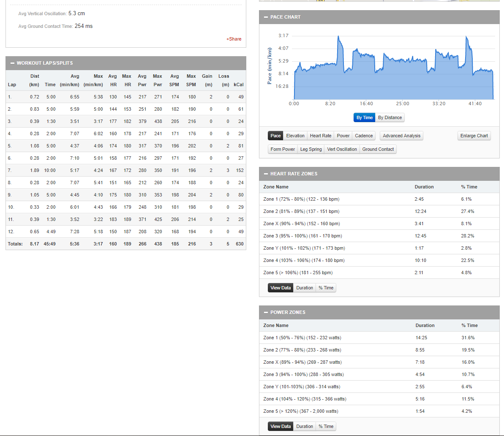Image resolution: width=504 pixels, height=436 pixels.
Task: Show the Elevation chart tab
Action: point(295,136)
